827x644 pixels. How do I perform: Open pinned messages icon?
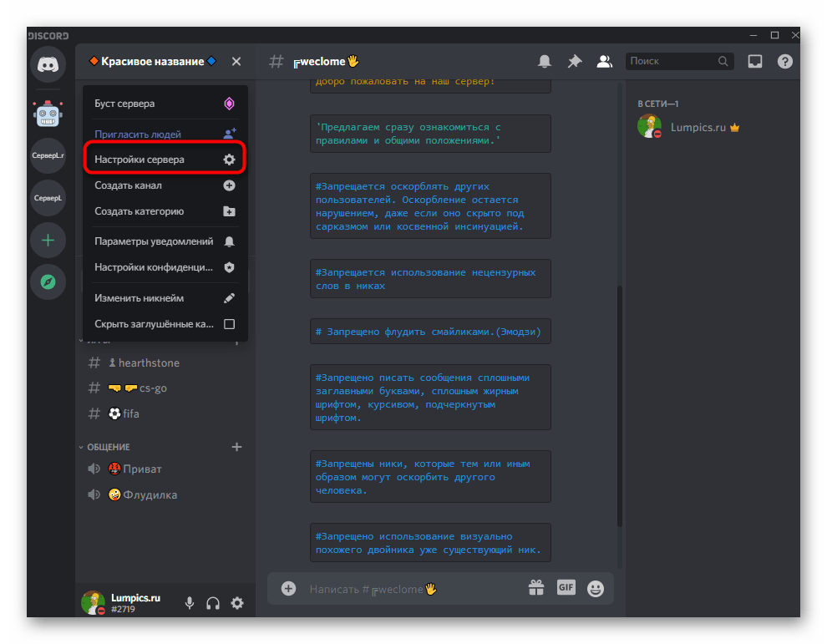pos(575,61)
